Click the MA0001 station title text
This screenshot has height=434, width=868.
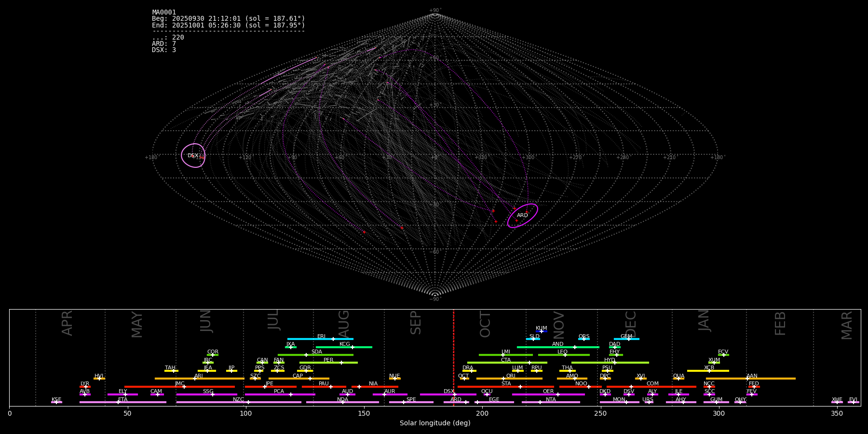(x=164, y=13)
